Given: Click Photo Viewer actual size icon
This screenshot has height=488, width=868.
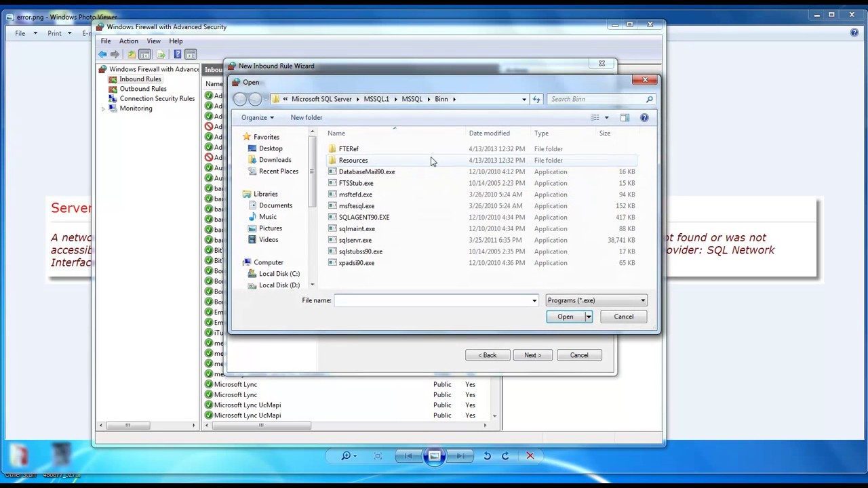Looking at the screenshot, I should [378, 456].
